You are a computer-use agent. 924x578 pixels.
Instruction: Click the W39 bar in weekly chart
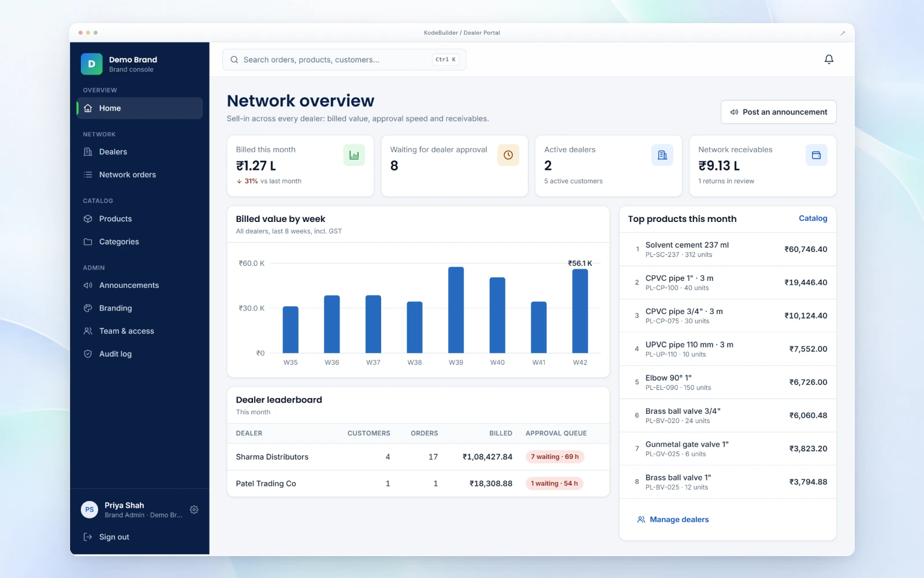point(456,310)
